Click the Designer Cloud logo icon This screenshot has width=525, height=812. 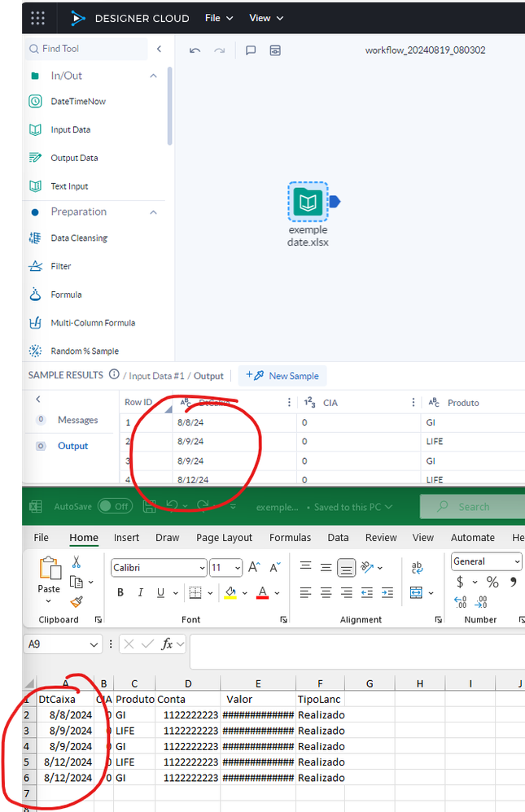[78, 18]
